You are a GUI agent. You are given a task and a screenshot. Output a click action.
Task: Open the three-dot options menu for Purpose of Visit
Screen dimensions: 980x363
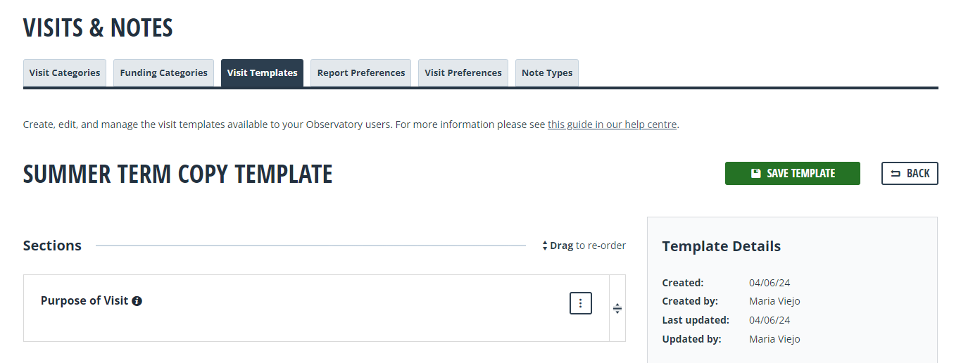pyautogui.click(x=581, y=303)
